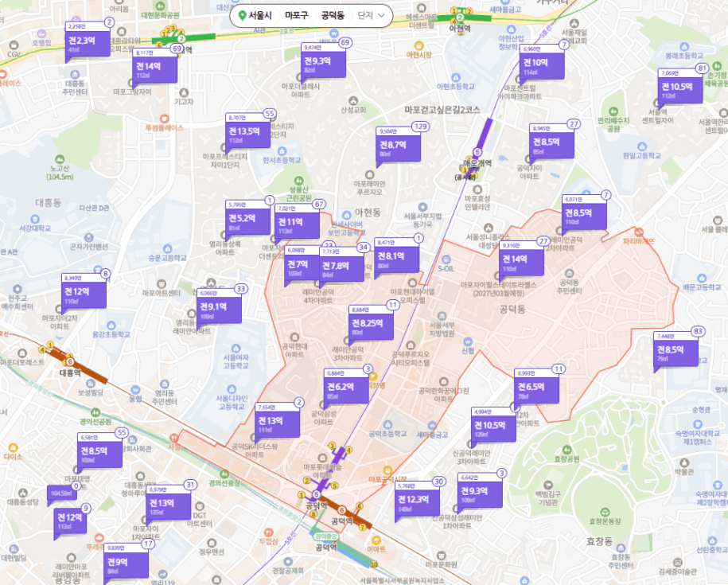Open the 전 8.25억 80㎡ price marker
Viewport: 728px width, 585px height.
click(372, 325)
